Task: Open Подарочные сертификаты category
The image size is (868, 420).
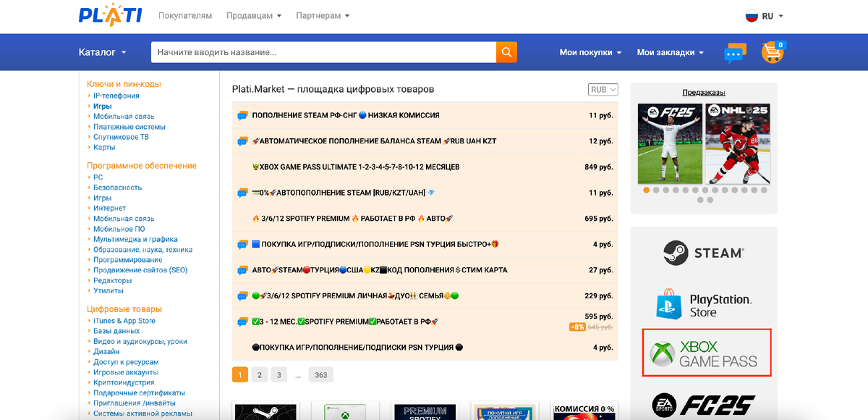Action: pyautogui.click(x=139, y=392)
